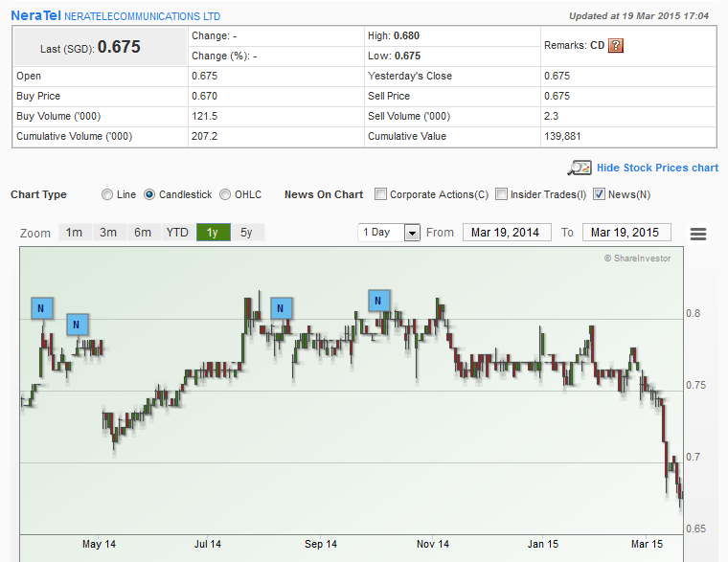Zoom chart to 6m

143,232
